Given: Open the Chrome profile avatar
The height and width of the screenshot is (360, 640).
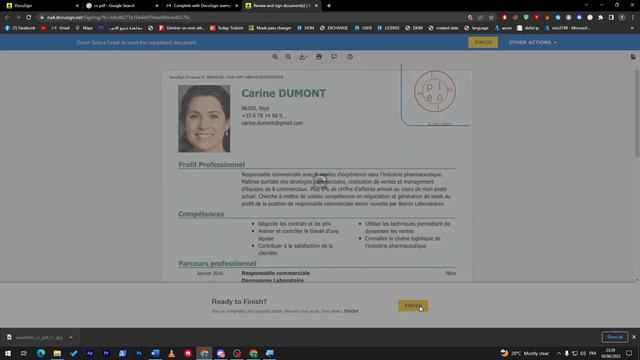Looking at the screenshot, I should [x=622, y=18].
